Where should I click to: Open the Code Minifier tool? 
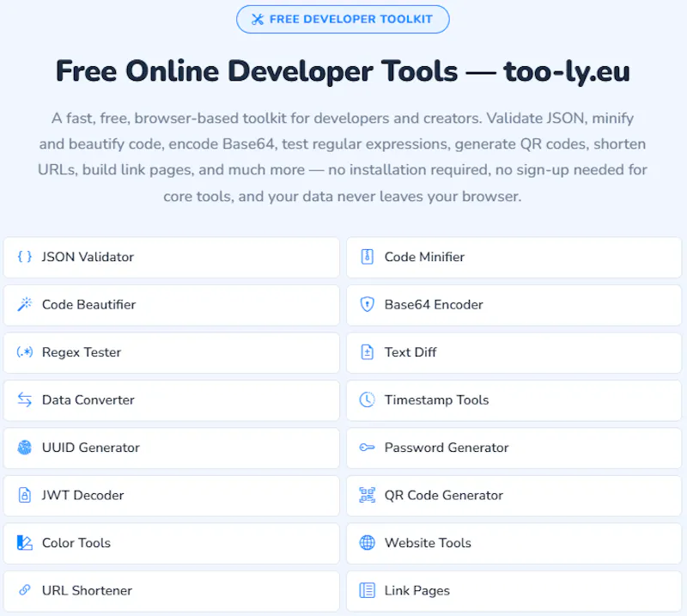pos(514,257)
